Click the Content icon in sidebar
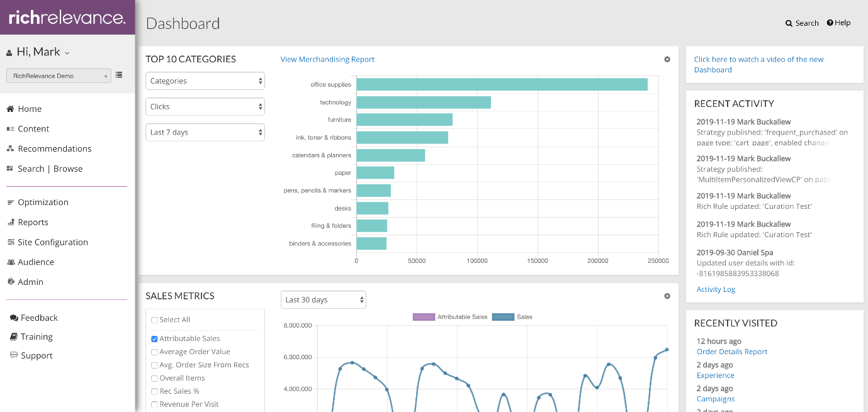Screen dimensions: 868x412 pyautogui.click(x=10, y=129)
